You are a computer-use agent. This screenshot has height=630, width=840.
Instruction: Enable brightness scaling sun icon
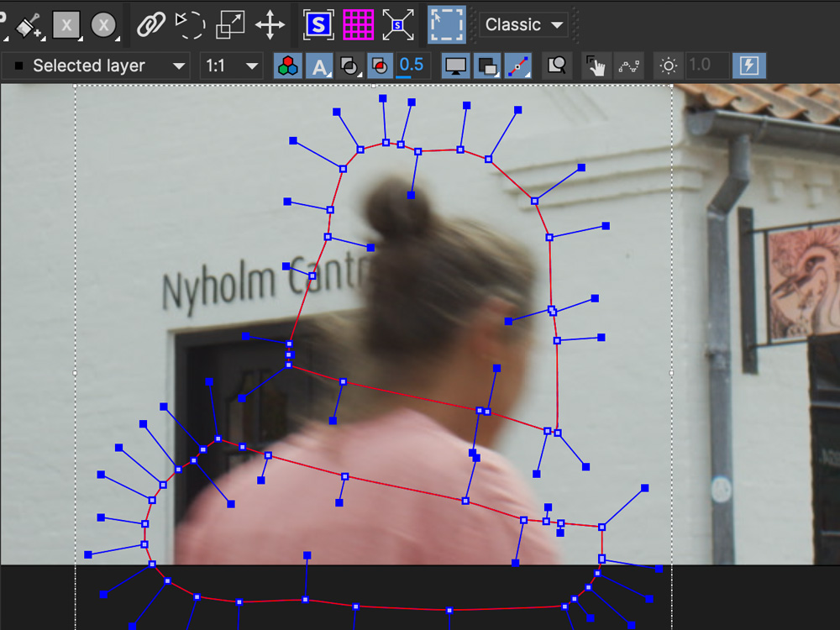click(668, 66)
